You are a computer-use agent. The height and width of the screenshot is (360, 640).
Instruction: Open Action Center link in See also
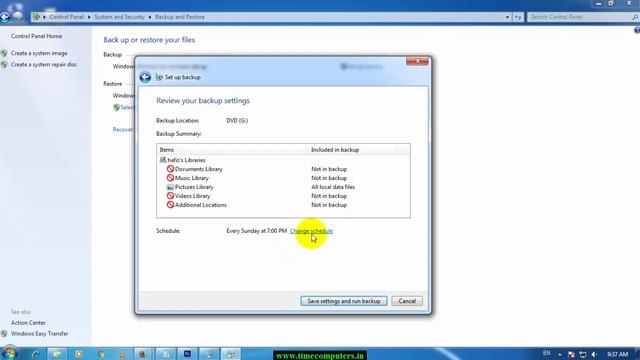pos(28,322)
